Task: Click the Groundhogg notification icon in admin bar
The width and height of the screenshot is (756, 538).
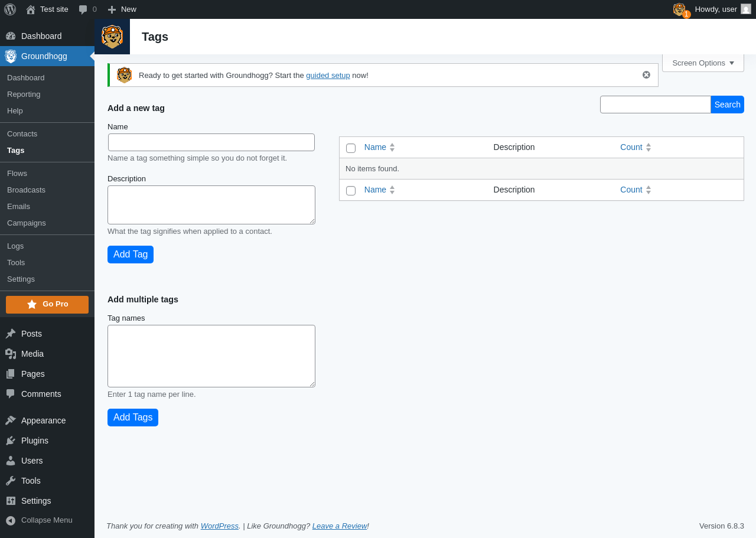Action: [680, 9]
